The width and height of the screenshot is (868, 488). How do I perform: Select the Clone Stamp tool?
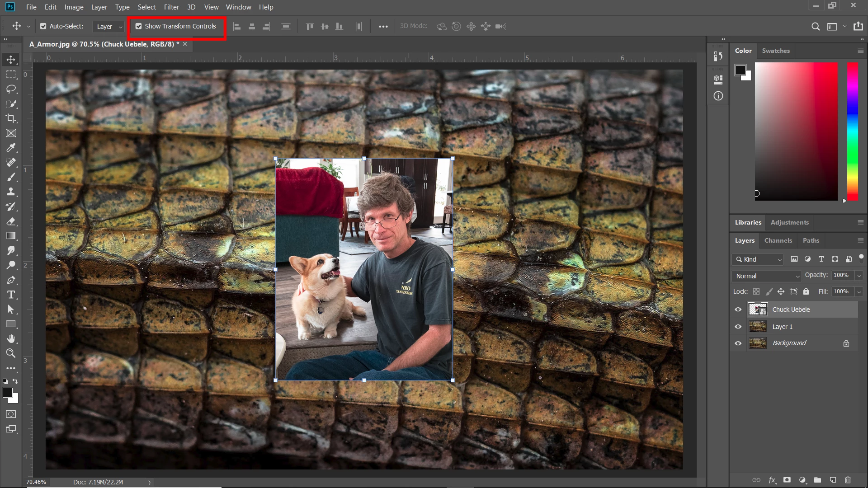(11, 192)
